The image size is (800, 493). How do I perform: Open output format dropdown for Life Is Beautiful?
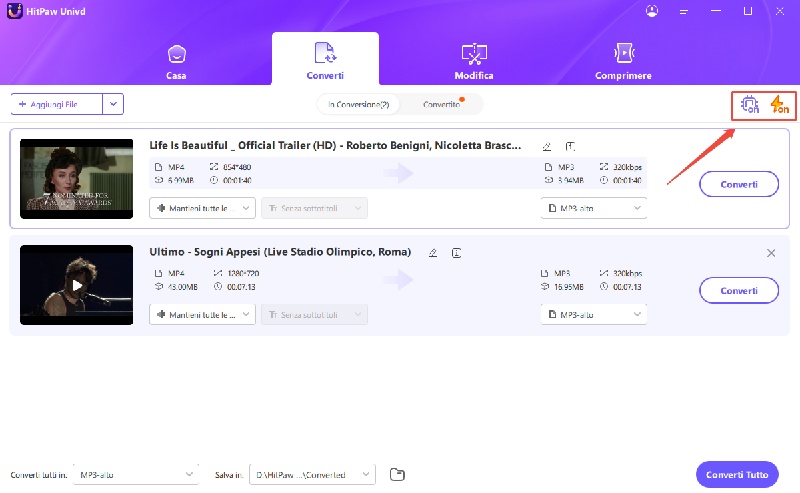pyautogui.click(x=593, y=208)
